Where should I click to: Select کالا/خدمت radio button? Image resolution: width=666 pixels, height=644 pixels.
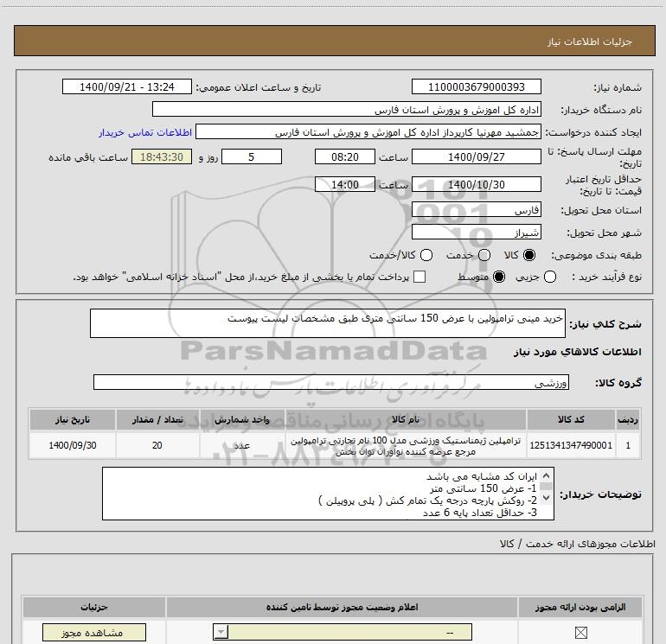pyautogui.click(x=426, y=255)
